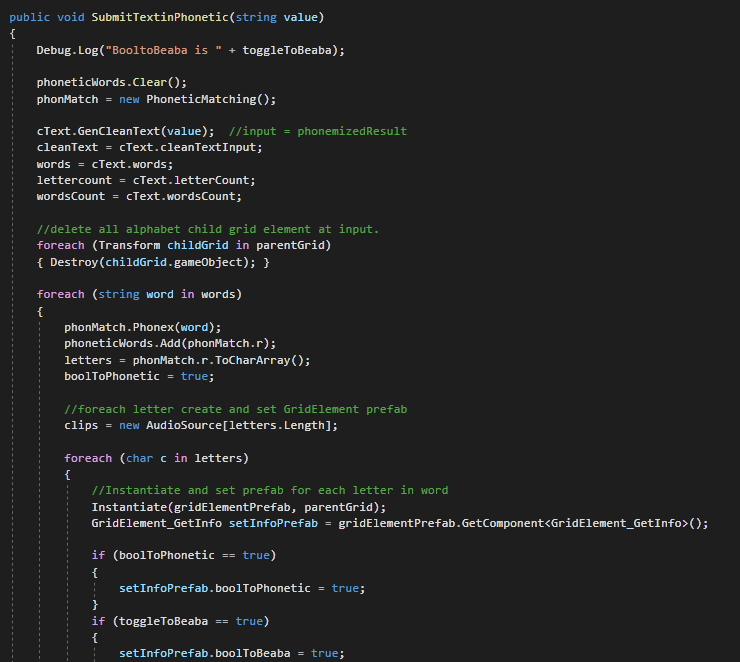Click cleanText assignment line
The width and height of the screenshot is (740, 662).
[149, 148]
